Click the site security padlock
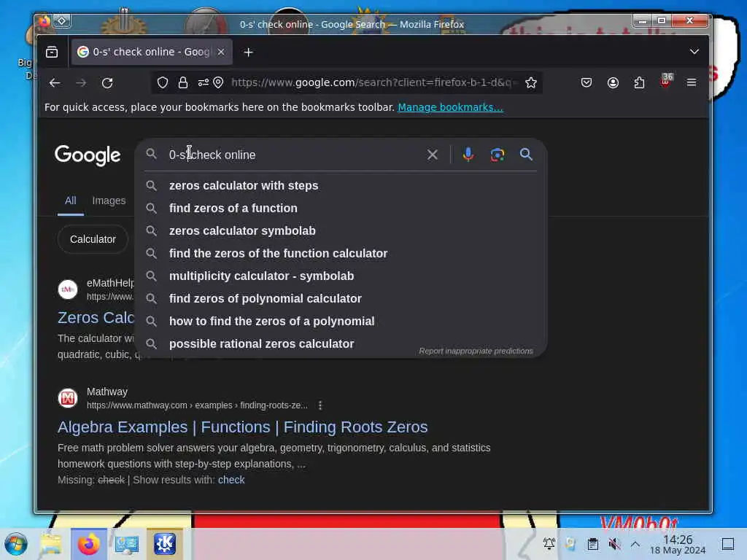The width and height of the screenshot is (747, 560). (x=183, y=83)
